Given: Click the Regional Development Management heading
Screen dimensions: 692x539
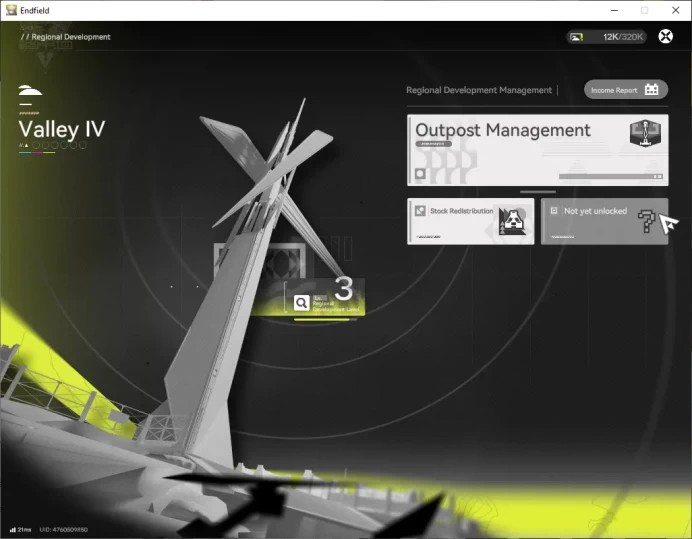Looking at the screenshot, I should pyautogui.click(x=479, y=90).
